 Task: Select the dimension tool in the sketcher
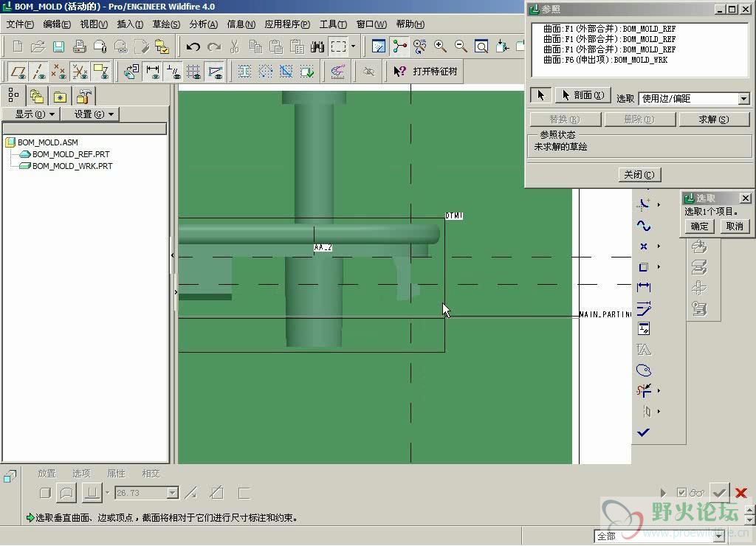tap(644, 288)
